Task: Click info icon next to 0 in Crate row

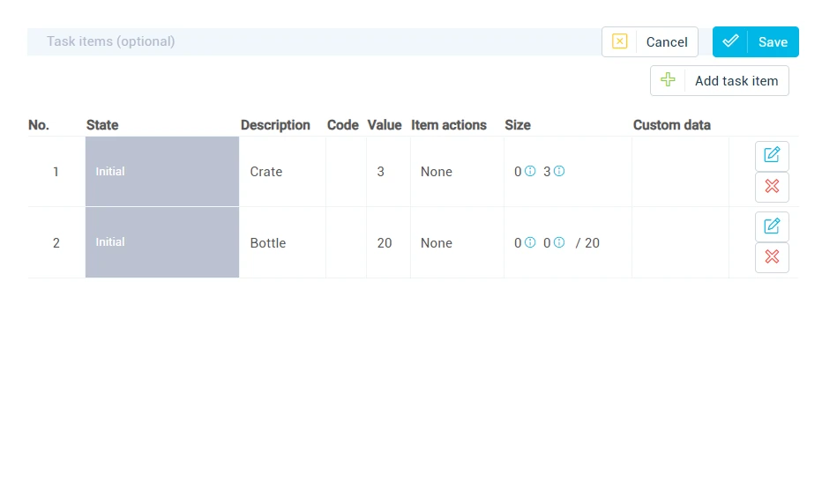Action: (530, 171)
